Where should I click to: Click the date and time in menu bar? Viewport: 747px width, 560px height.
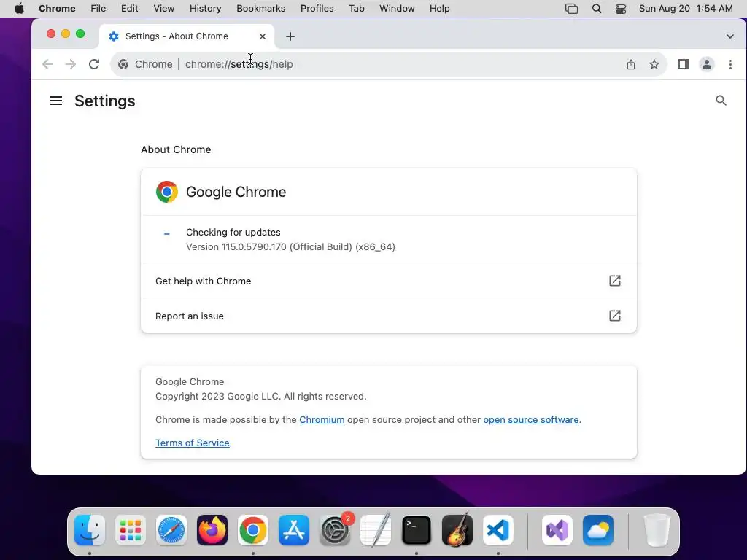686,9
